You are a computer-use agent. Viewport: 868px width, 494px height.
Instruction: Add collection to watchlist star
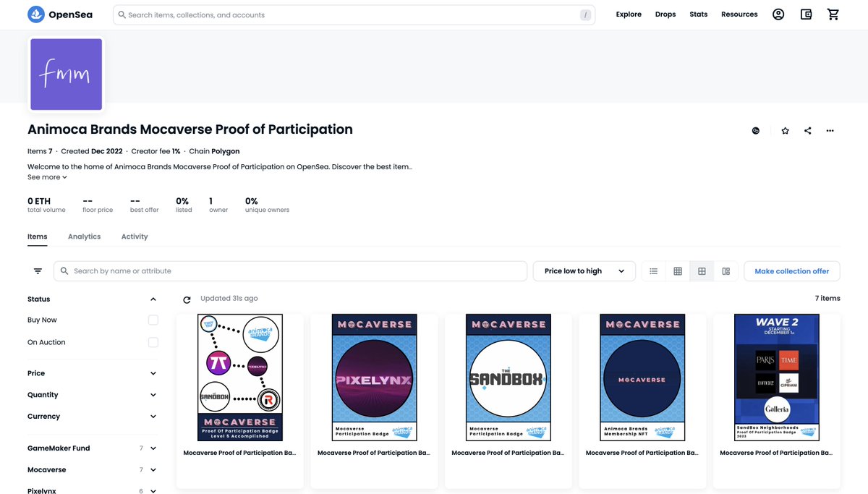[786, 131]
